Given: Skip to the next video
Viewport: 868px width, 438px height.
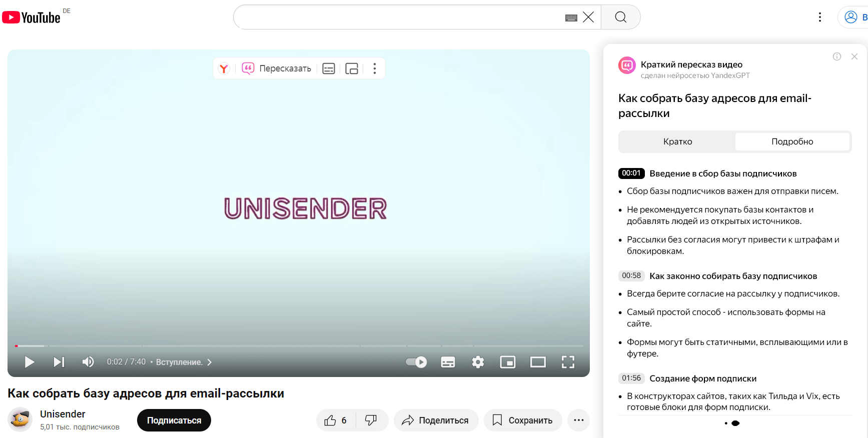Looking at the screenshot, I should 59,362.
